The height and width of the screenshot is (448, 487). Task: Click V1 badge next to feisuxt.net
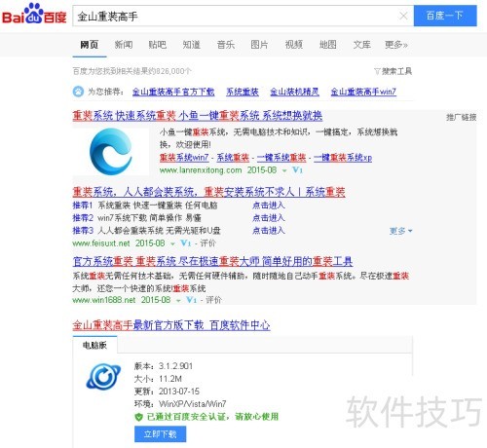[x=185, y=243]
